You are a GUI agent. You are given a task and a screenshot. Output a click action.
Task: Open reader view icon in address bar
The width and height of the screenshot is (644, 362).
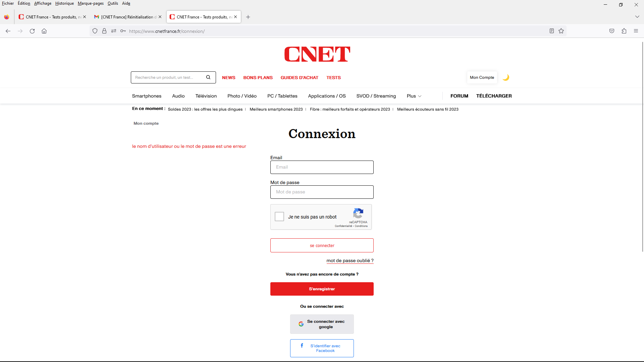pyautogui.click(x=551, y=31)
